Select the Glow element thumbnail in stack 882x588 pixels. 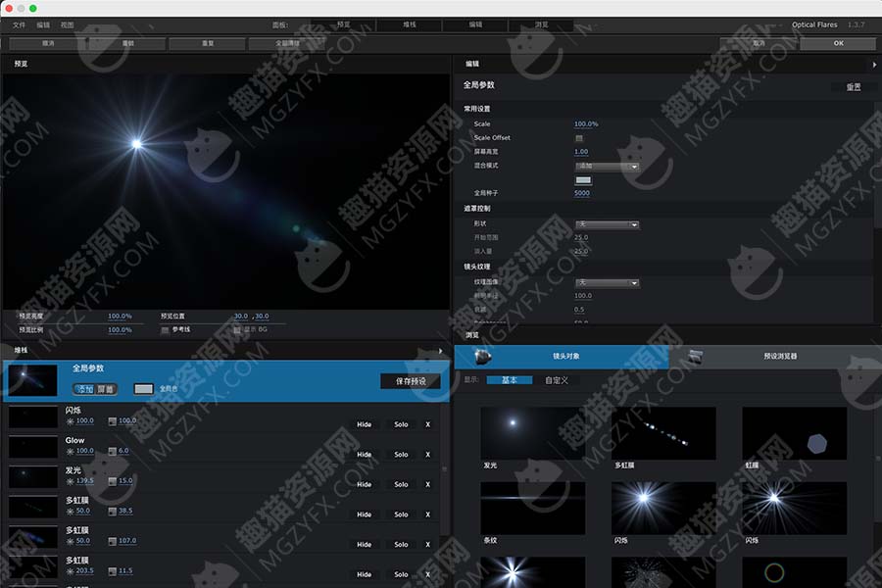(x=32, y=447)
